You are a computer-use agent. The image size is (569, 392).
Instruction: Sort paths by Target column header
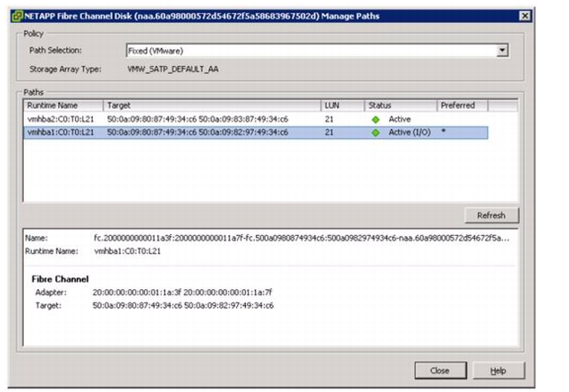pos(212,106)
